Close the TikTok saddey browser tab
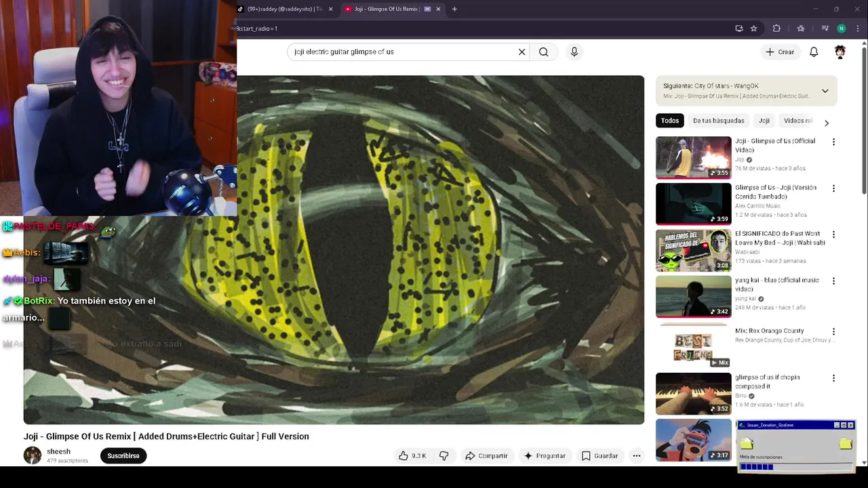This screenshot has height=488, width=868. (x=331, y=9)
